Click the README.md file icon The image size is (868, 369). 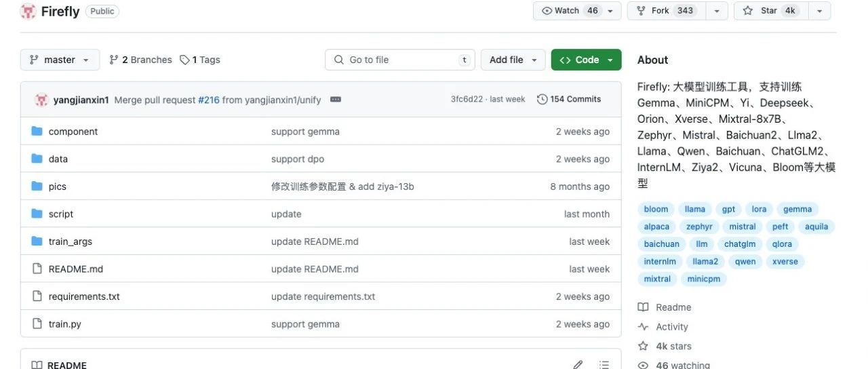click(x=37, y=269)
